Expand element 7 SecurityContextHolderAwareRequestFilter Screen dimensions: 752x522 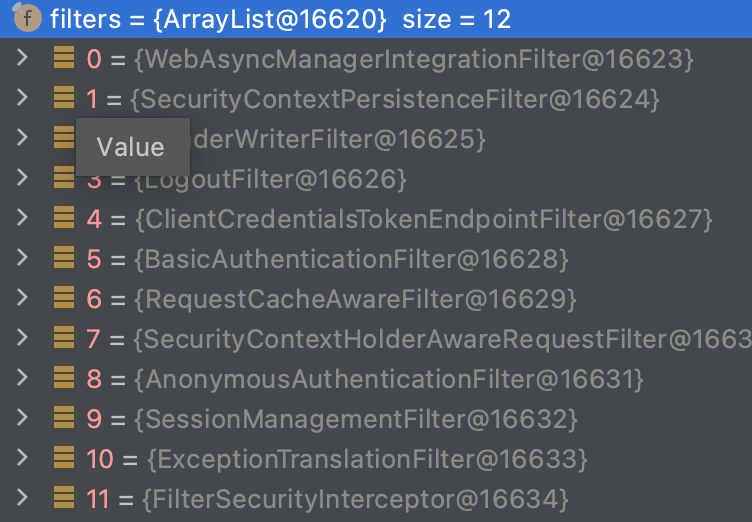tap(23, 337)
